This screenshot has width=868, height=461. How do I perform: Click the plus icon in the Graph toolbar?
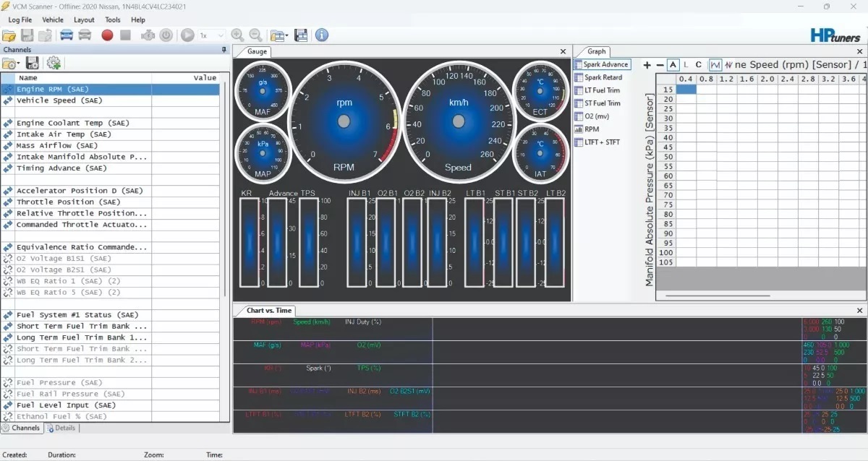(647, 65)
